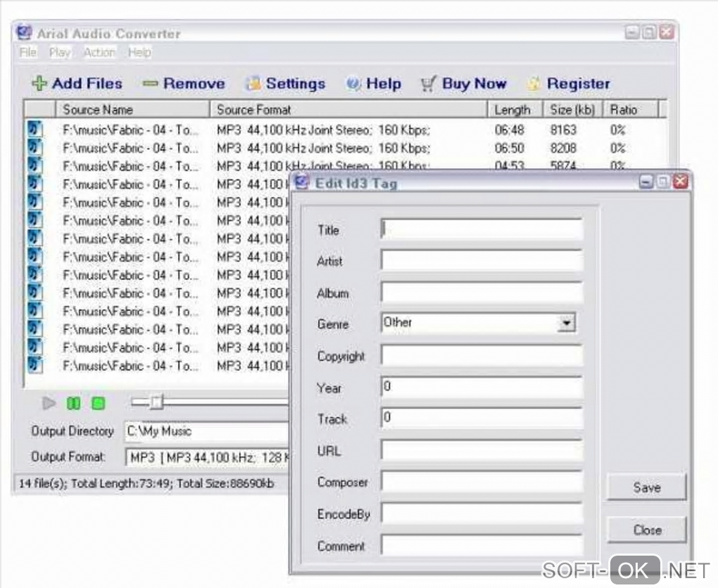Pause playback with the pause button

[x=73, y=403]
